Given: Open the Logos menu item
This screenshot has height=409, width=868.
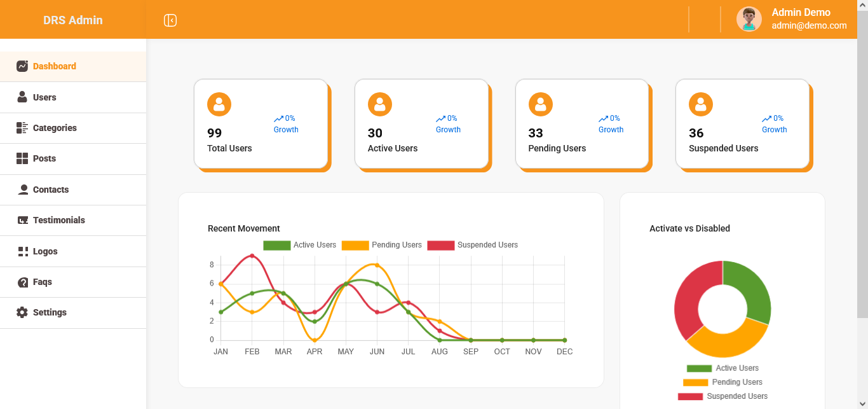Looking at the screenshot, I should (45, 251).
